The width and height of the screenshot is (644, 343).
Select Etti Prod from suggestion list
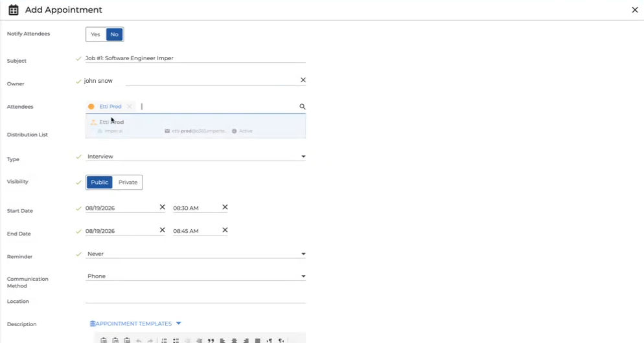tap(196, 126)
